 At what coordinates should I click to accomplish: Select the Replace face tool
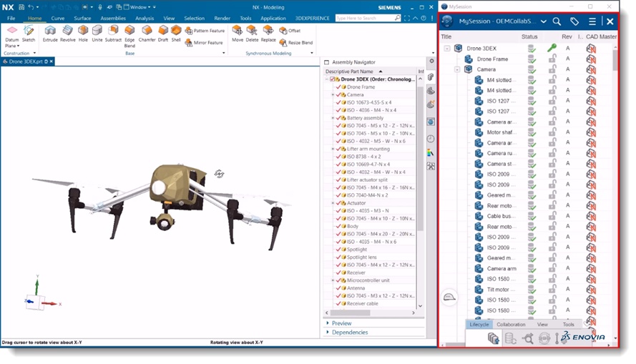tap(268, 34)
